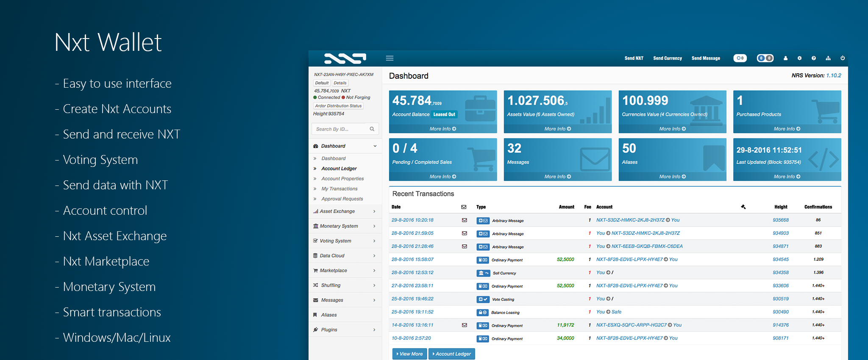
Task: Click message envelope on 29-8-2016 10:20:18 row
Action: [465, 220]
